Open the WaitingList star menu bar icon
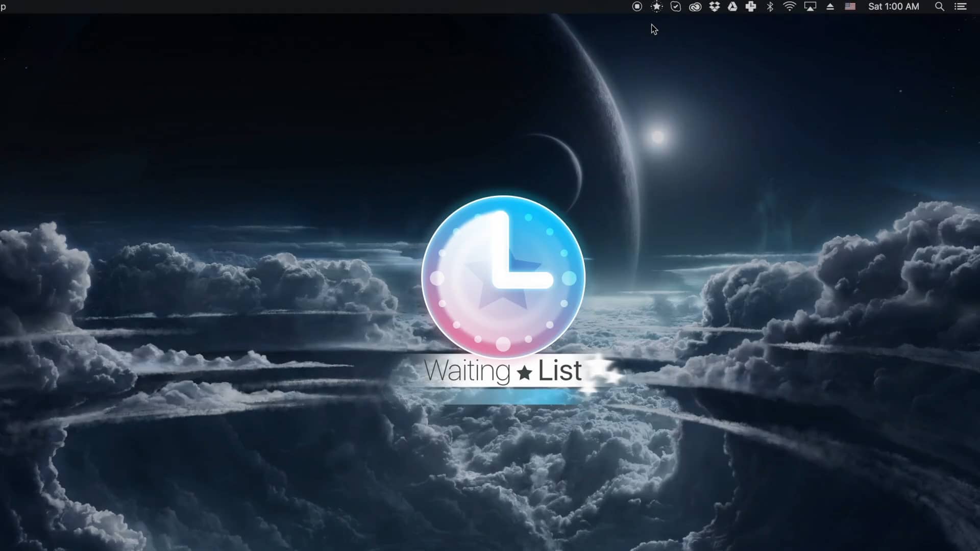Image resolution: width=980 pixels, height=551 pixels. coord(657,7)
